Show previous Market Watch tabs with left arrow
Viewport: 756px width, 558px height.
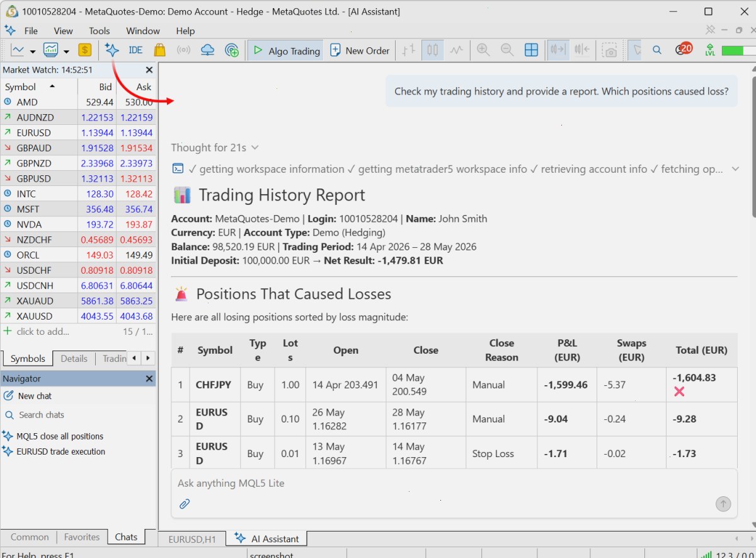[134, 358]
